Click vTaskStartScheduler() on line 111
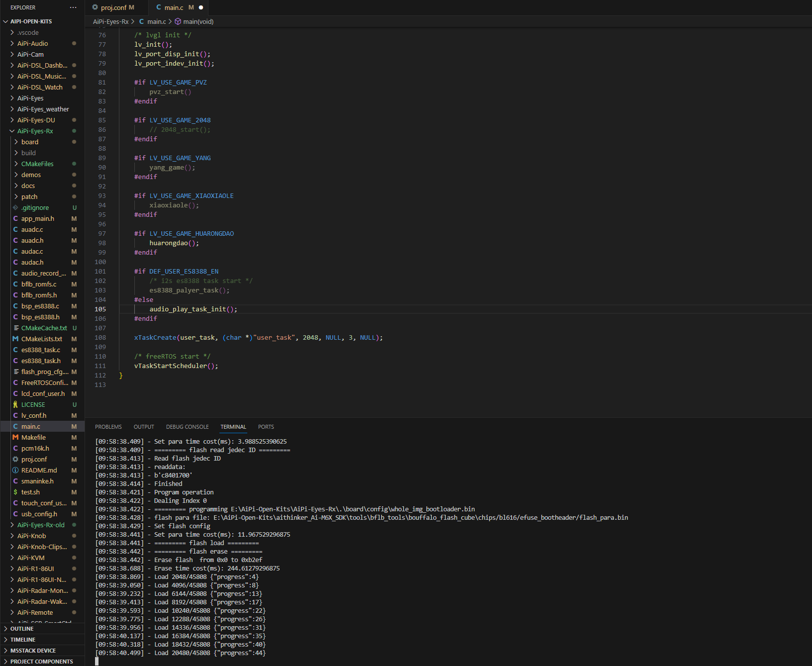 (x=176, y=366)
